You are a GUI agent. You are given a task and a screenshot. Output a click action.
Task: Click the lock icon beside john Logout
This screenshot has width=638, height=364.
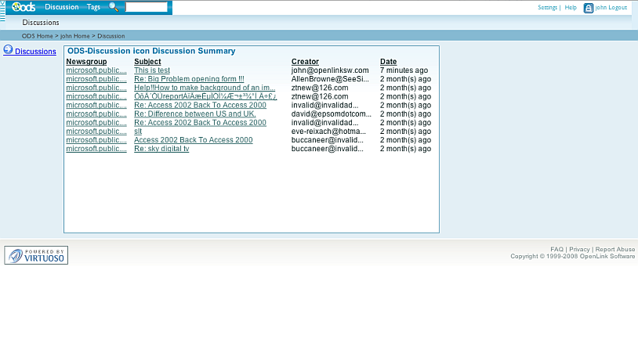[x=589, y=8]
